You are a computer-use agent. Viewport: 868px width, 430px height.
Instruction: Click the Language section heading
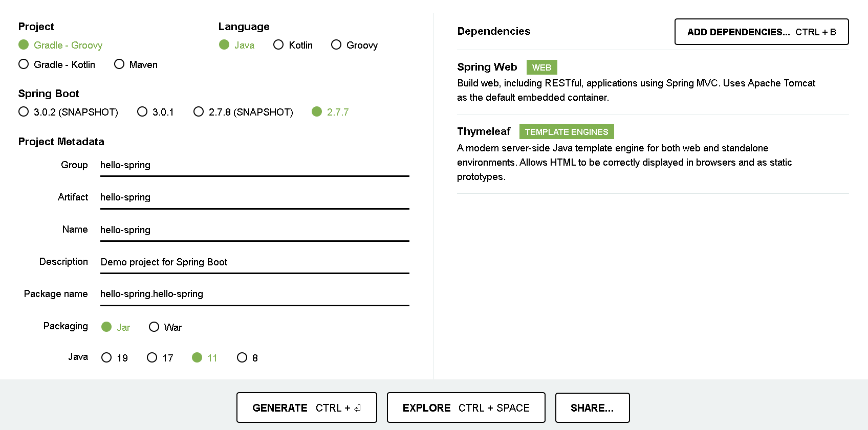tap(244, 27)
